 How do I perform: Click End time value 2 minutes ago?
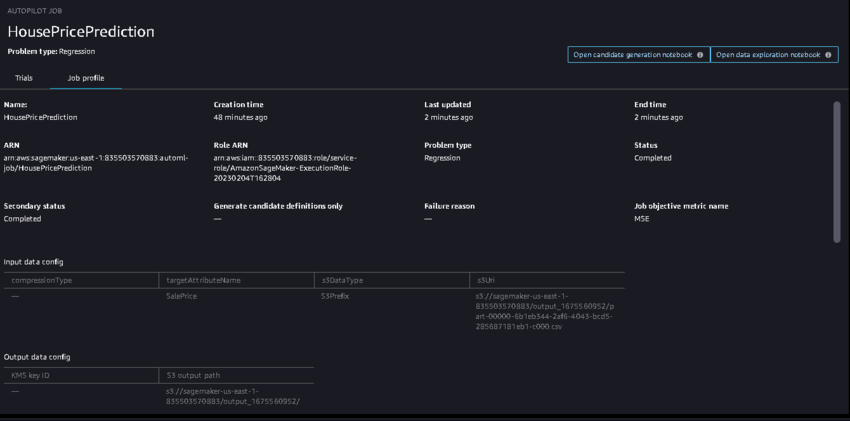pyautogui.click(x=659, y=117)
